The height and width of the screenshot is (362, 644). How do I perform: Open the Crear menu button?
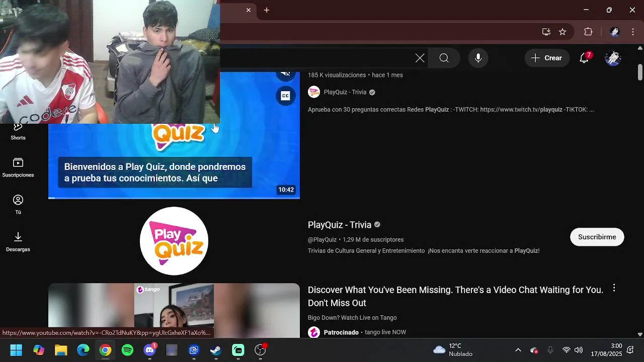547,58
